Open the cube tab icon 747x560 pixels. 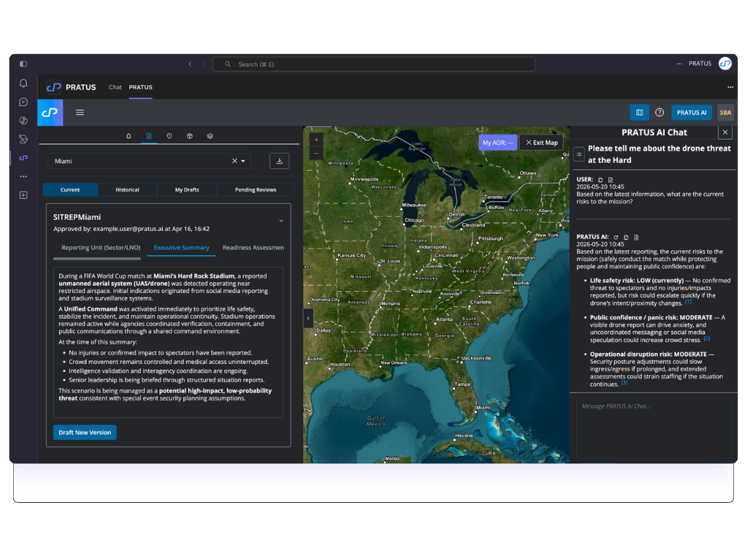point(190,136)
